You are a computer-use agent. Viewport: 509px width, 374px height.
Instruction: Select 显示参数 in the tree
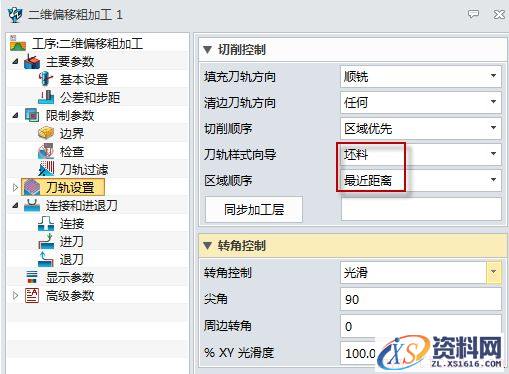coord(70,278)
